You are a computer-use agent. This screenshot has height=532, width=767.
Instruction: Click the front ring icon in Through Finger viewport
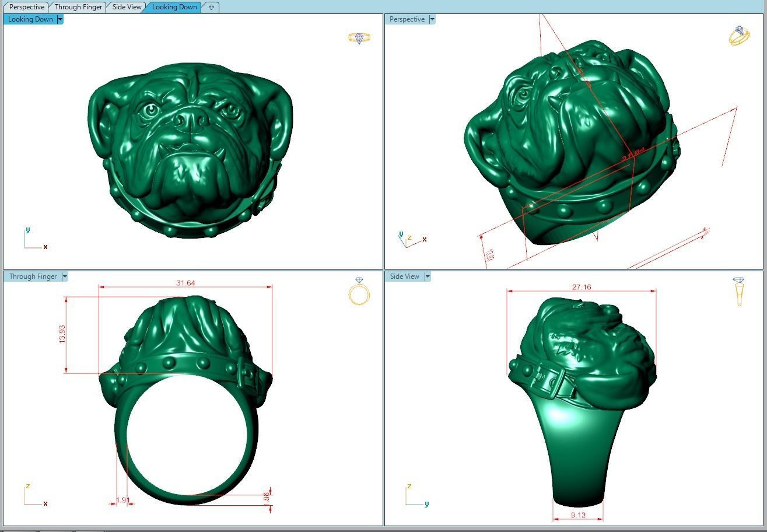tap(359, 291)
